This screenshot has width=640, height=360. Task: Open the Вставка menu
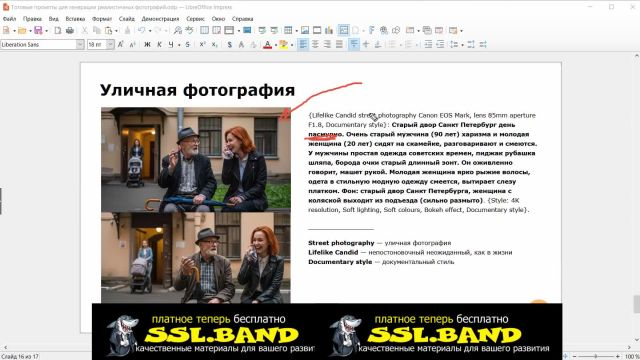click(75, 19)
